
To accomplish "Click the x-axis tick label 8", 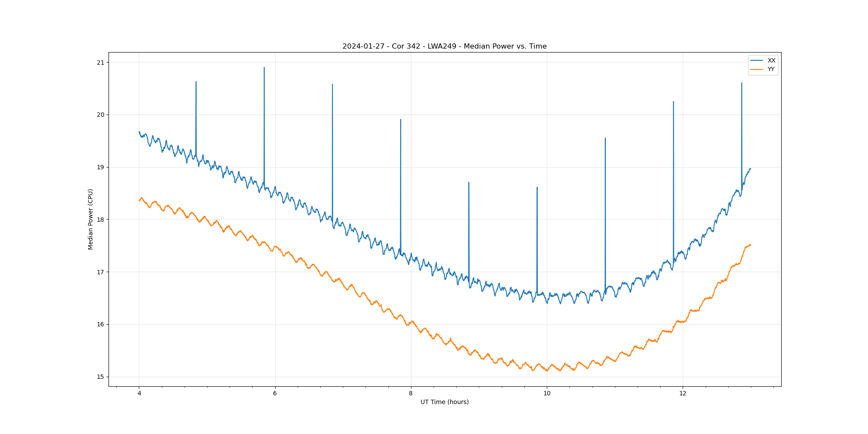I will pyautogui.click(x=411, y=394).
